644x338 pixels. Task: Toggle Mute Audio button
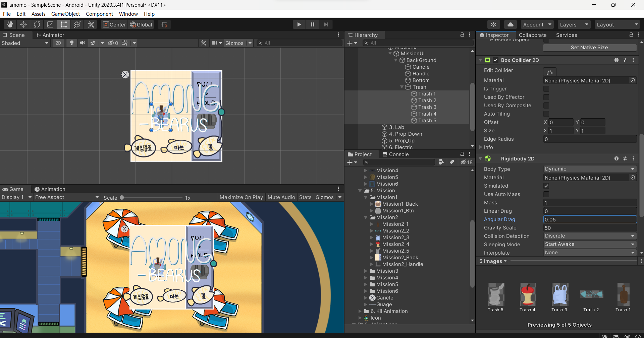point(281,197)
